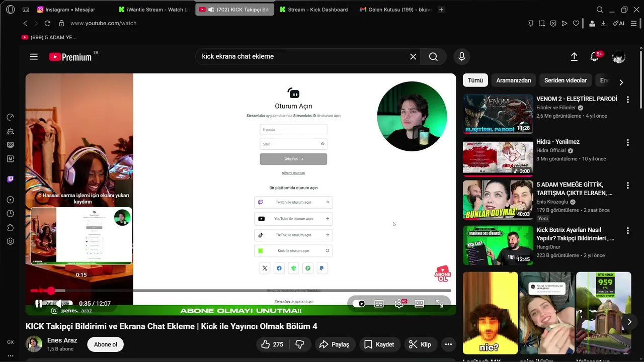644x362 pixels.
Task: Add page to bookmarks with heart icon
Action: pyautogui.click(x=576, y=23)
